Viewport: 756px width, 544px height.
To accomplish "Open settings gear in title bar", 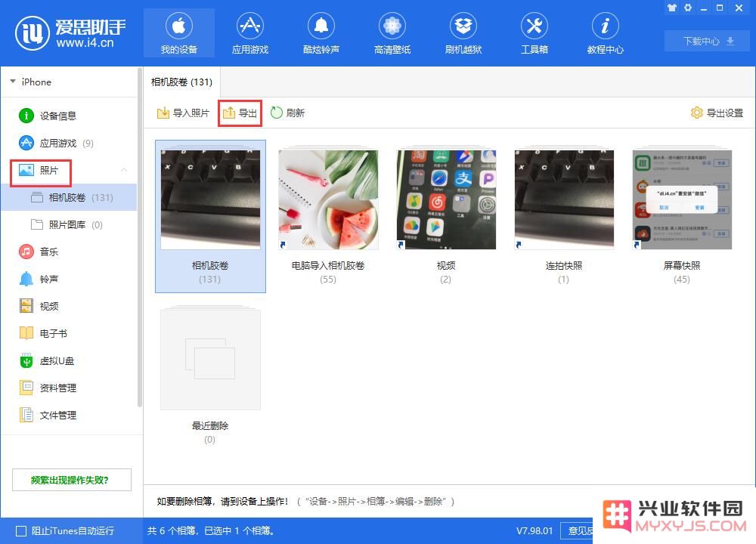I will pyautogui.click(x=687, y=8).
